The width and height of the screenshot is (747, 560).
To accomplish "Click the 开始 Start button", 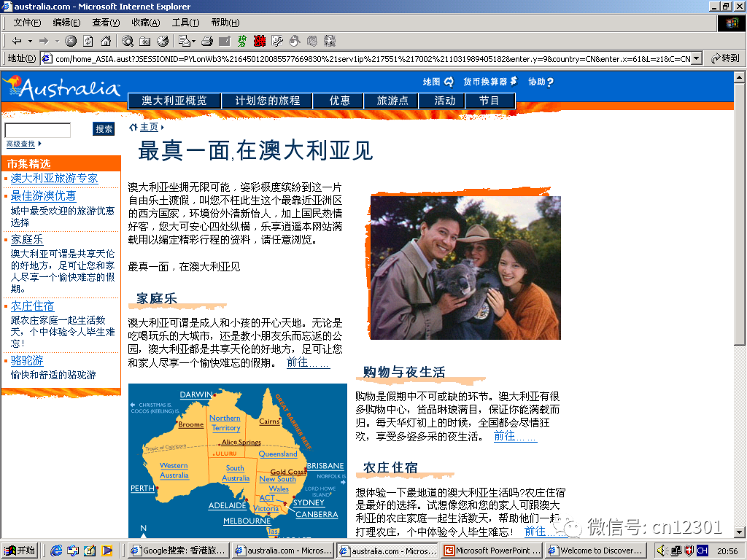I will coord(20,551).
